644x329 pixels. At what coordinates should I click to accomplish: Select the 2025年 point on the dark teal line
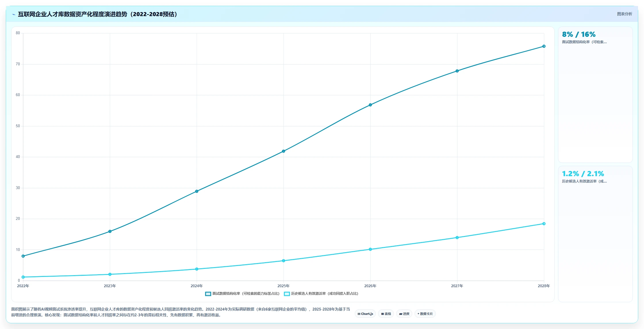coord(283,151)
